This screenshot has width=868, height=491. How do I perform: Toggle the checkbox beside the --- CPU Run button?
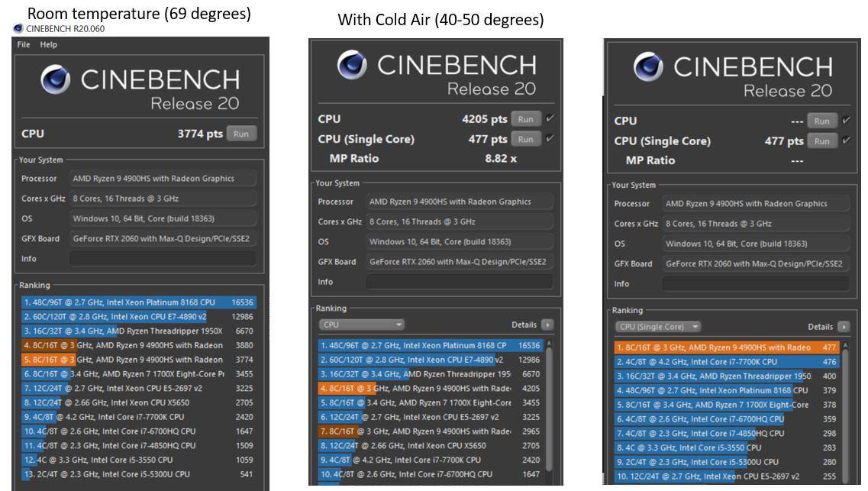point(845,121)
